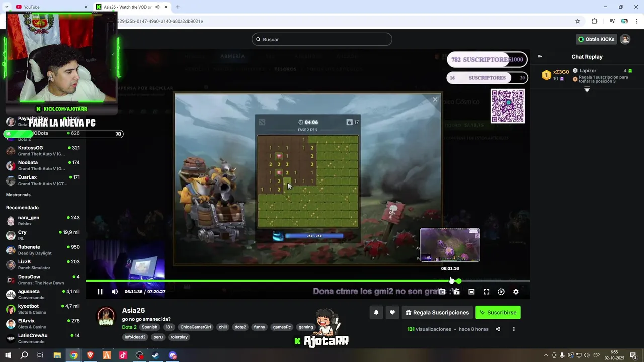Open Chrome three-dot menu
This screenshot has height=362, width=644.
[x=636, y=21]
